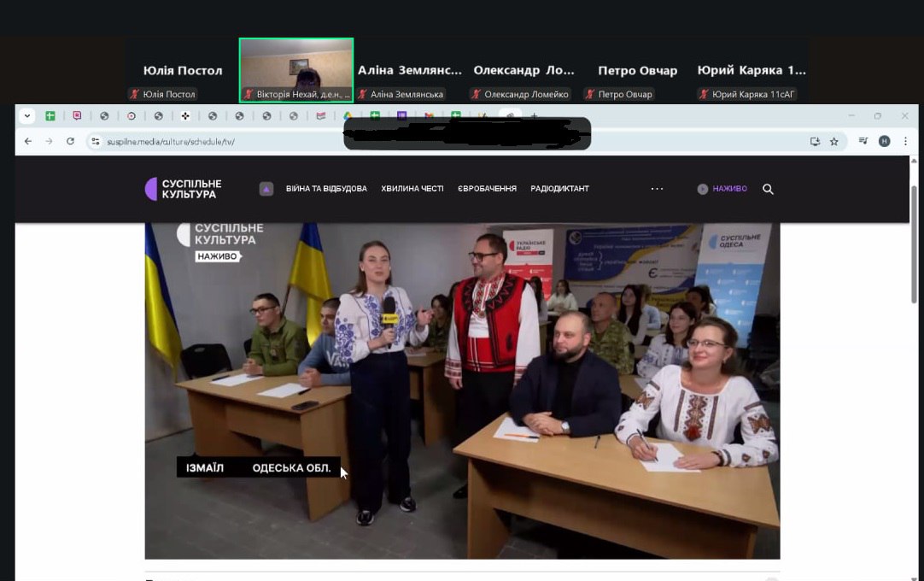Open the install/cast icon in the address bar
This screenshot has width=924, height=581.
tap(814, 141)
